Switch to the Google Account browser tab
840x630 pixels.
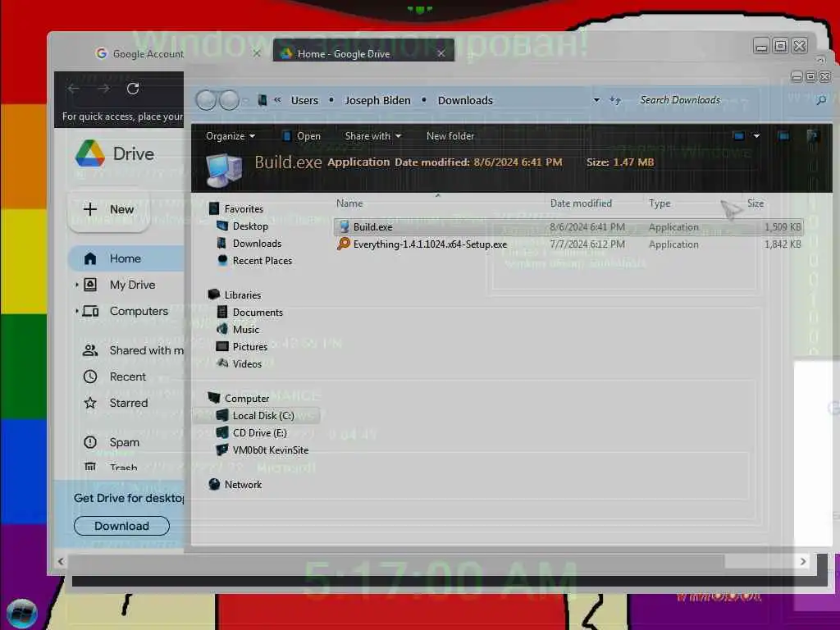point(148,53)
